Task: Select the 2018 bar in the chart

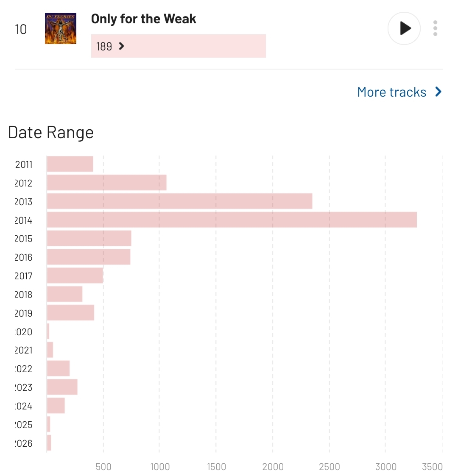Action: [64, 294]
